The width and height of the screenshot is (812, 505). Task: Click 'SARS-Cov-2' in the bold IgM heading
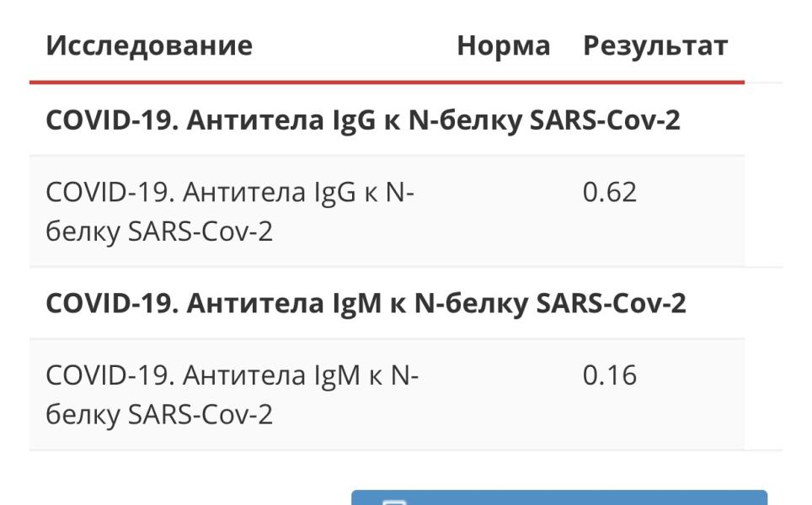coord(611,303)
